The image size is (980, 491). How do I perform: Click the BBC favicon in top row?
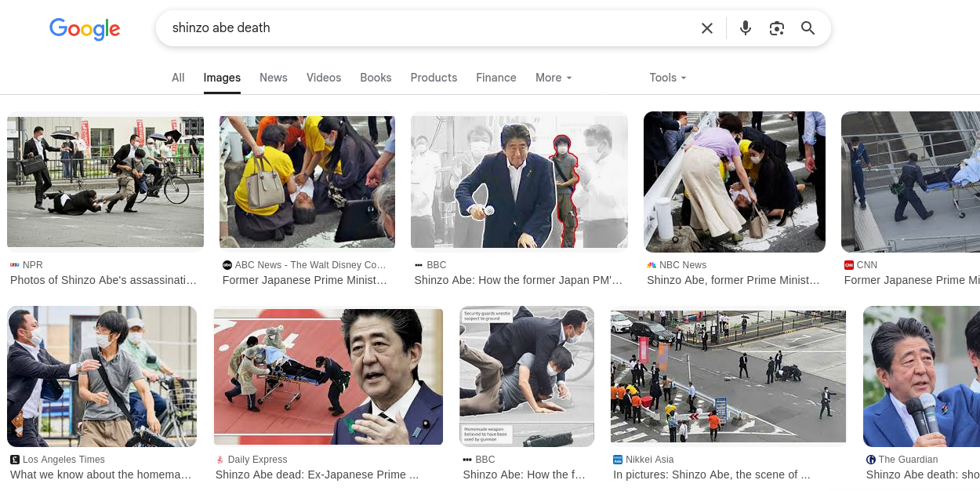(x=419, y=265)
